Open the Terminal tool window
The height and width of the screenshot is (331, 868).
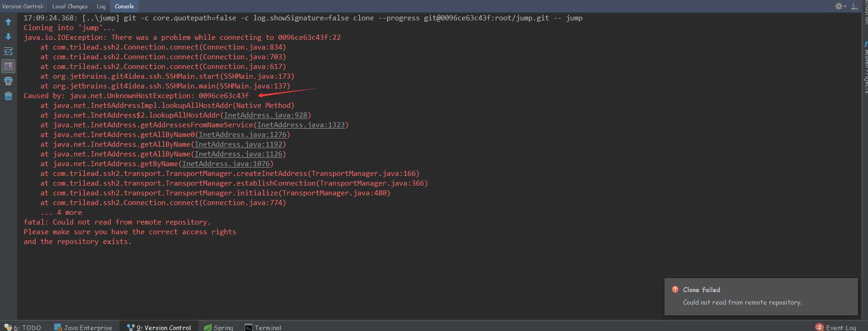click(263, 327)
